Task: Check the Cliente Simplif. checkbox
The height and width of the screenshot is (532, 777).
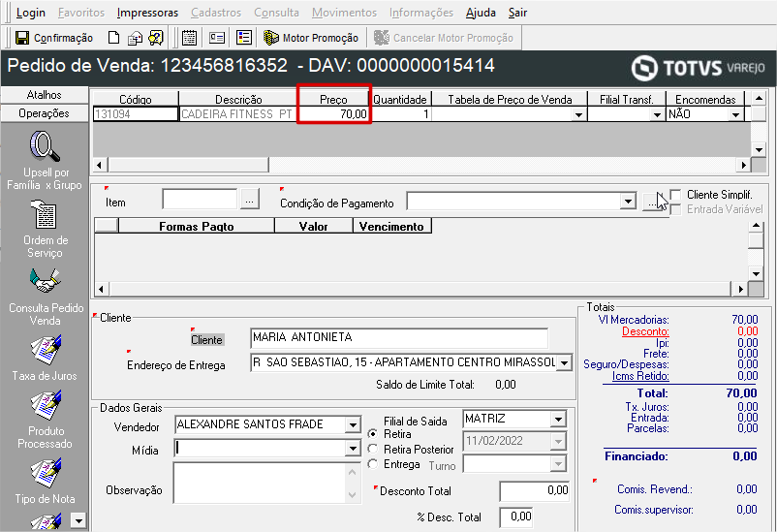Action: 675,195
